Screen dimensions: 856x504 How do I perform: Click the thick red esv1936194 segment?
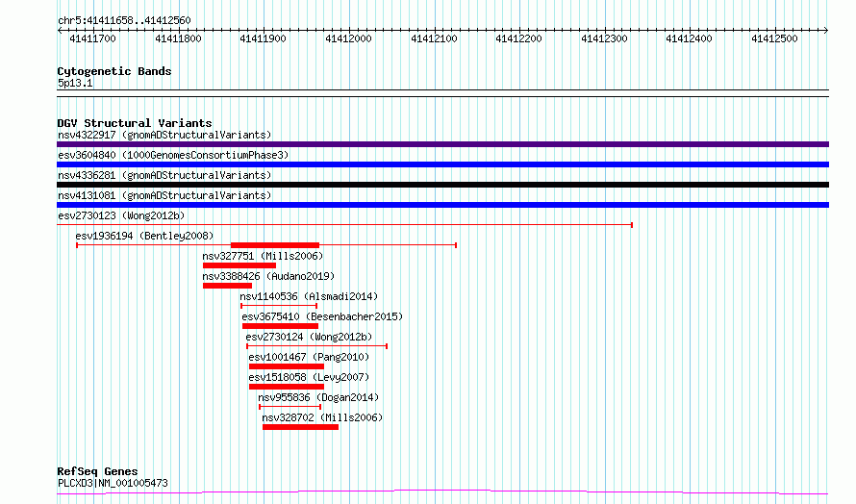[x=275, y=245]
